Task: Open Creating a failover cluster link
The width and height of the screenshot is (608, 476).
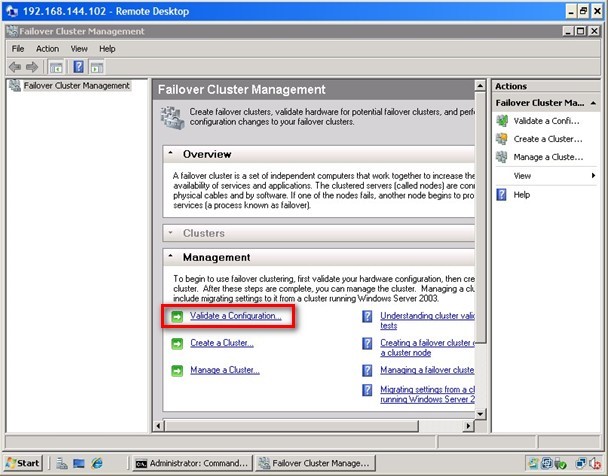Action: 427,348
